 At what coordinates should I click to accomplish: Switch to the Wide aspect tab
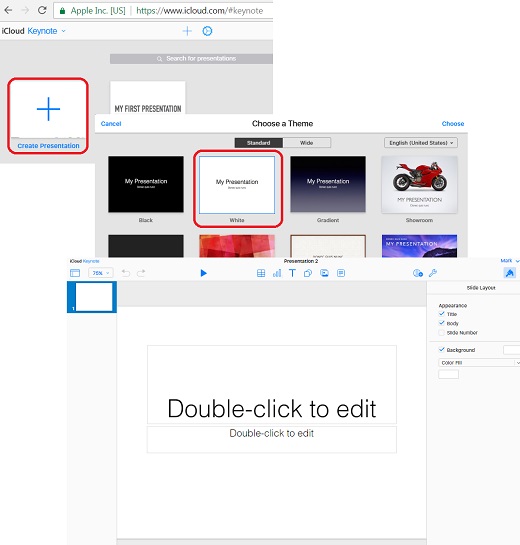307,143
